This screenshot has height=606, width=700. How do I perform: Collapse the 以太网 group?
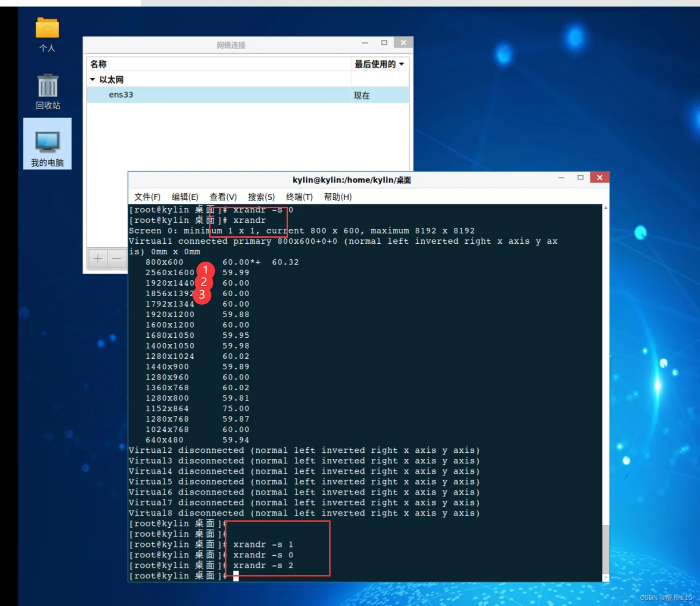click(92, 80)
